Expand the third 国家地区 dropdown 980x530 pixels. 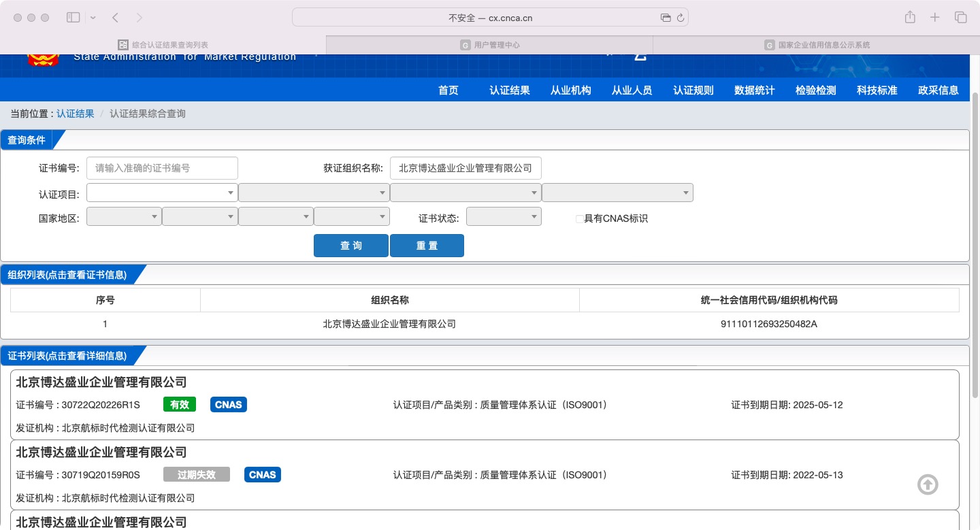click(276, 217)
